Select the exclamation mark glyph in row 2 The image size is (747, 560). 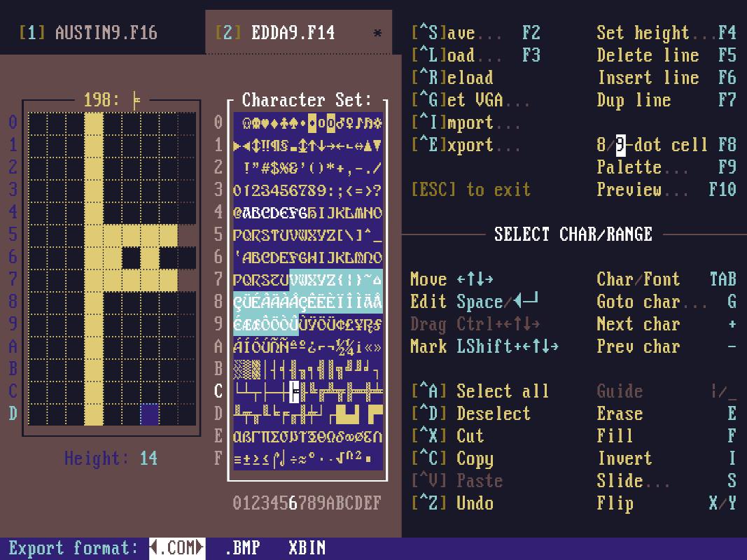tap(247, 167)
